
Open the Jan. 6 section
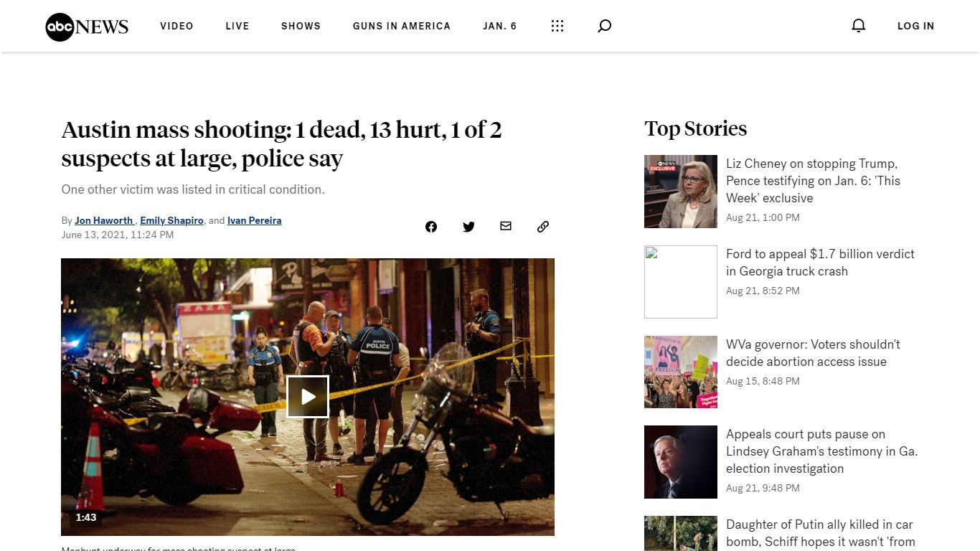tap(499, 26)
